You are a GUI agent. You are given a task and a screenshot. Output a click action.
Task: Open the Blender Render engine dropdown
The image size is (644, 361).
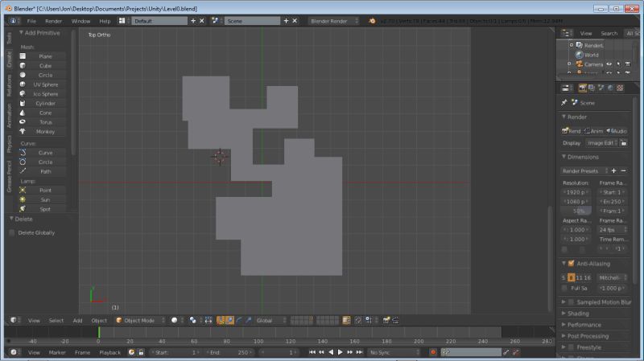click(334, 21)
